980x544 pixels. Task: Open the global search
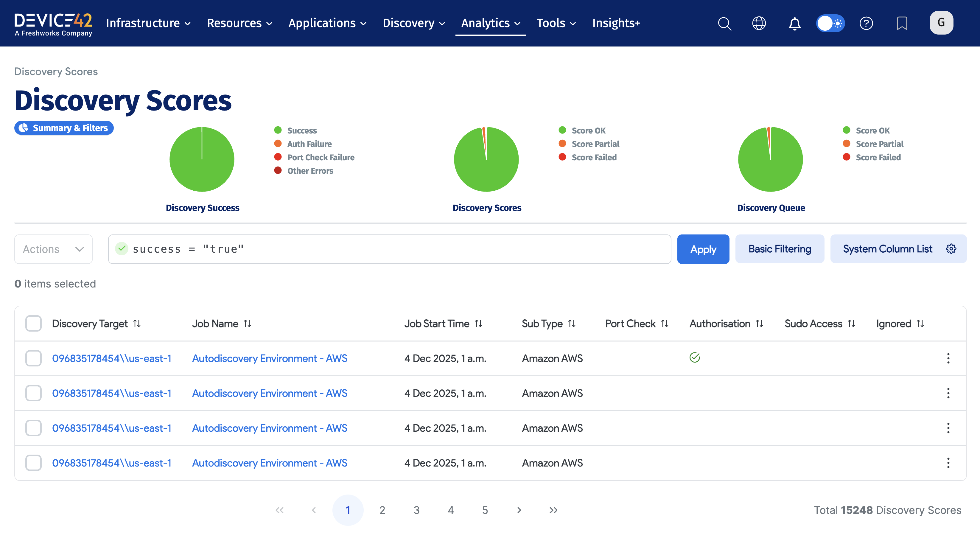724,23
